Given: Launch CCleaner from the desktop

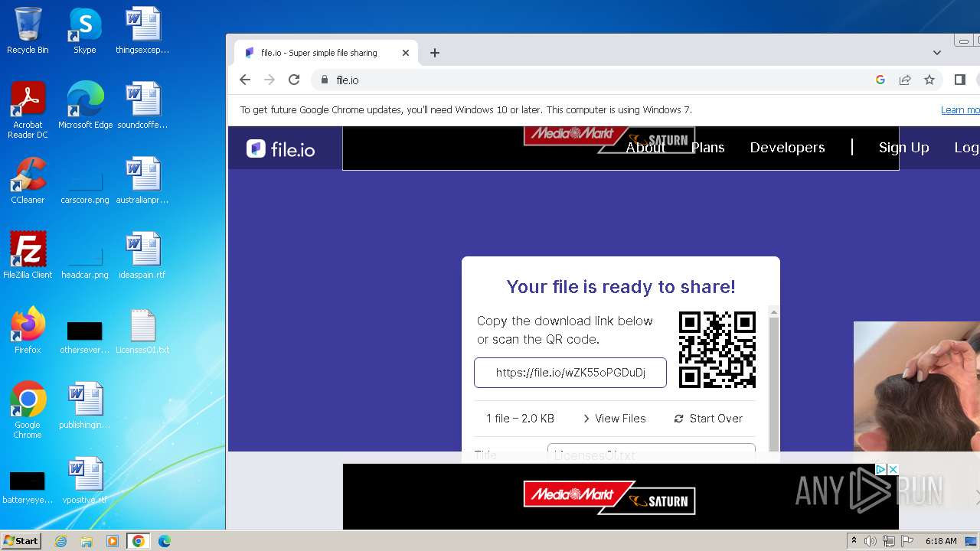Looking at the screenshot, I should 28,181.
